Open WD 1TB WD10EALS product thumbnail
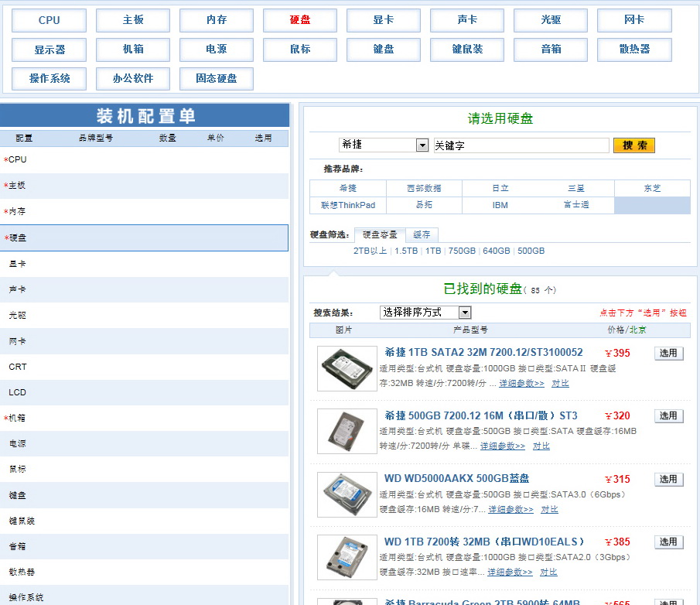Image resolution: width=700 pixels, height=605 pixels. (347, 557)
